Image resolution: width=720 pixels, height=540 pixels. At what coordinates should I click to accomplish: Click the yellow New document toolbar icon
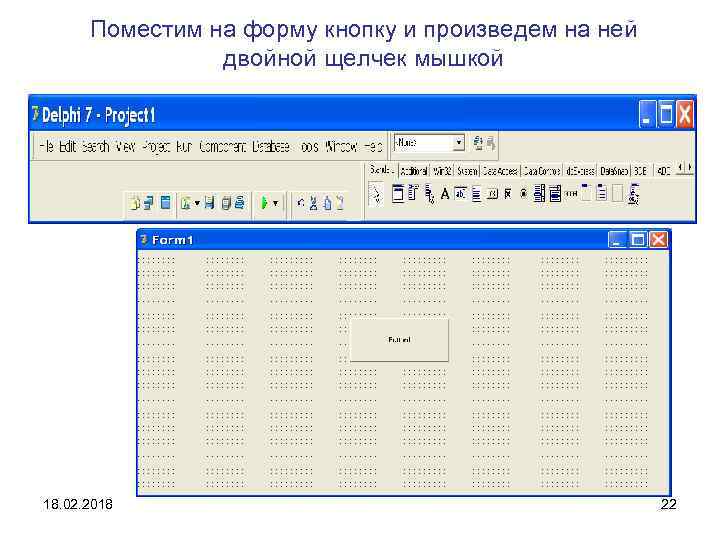135,202
